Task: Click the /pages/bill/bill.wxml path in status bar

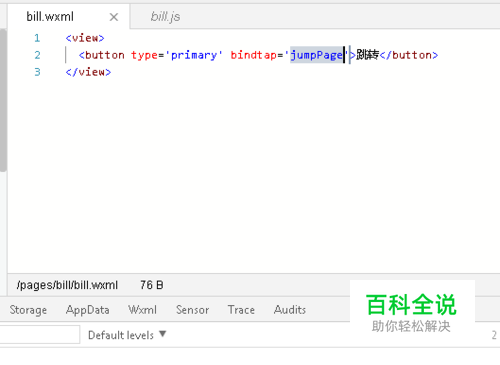Action: click(67, 285)
